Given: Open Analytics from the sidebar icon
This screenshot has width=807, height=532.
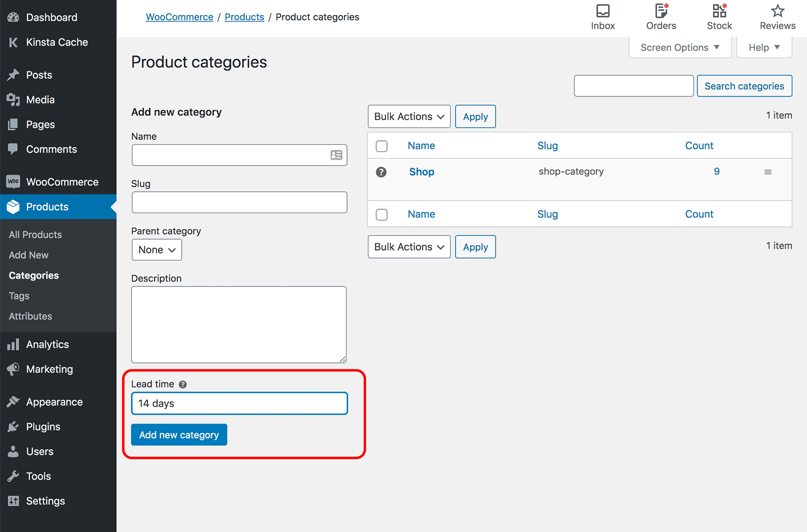Looking at the screenshot, I should tap(13, 344).
